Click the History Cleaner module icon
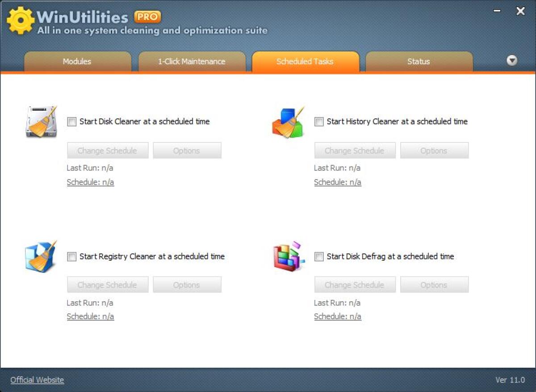The width and height of the screenshot is (536, 392). [289, 123]
